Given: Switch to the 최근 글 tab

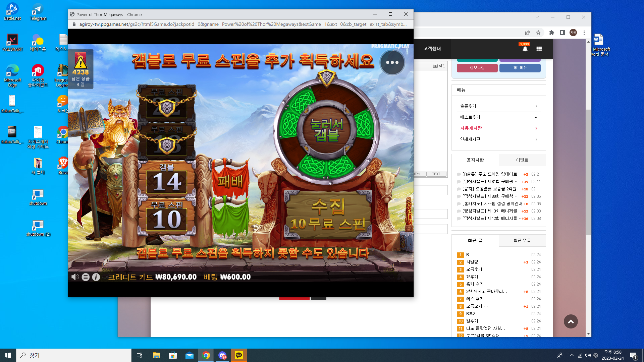Looking at the screenshot, I should tap(475, 241).
